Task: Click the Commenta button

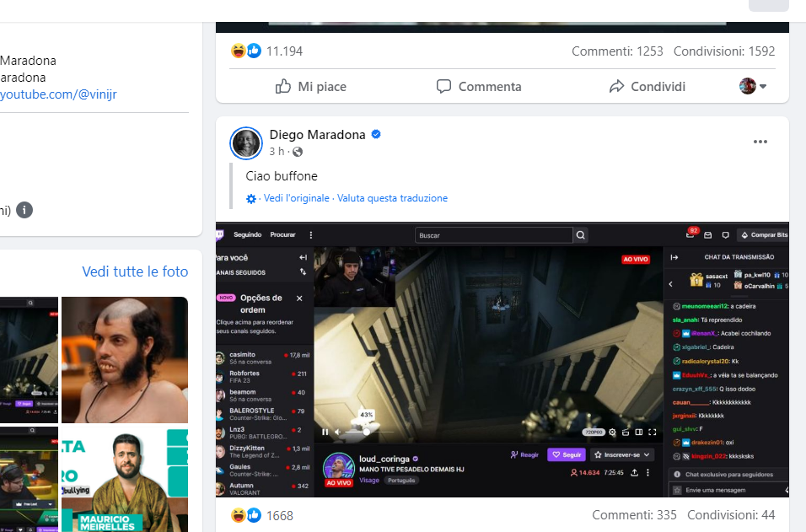Action: coord(479,86)
